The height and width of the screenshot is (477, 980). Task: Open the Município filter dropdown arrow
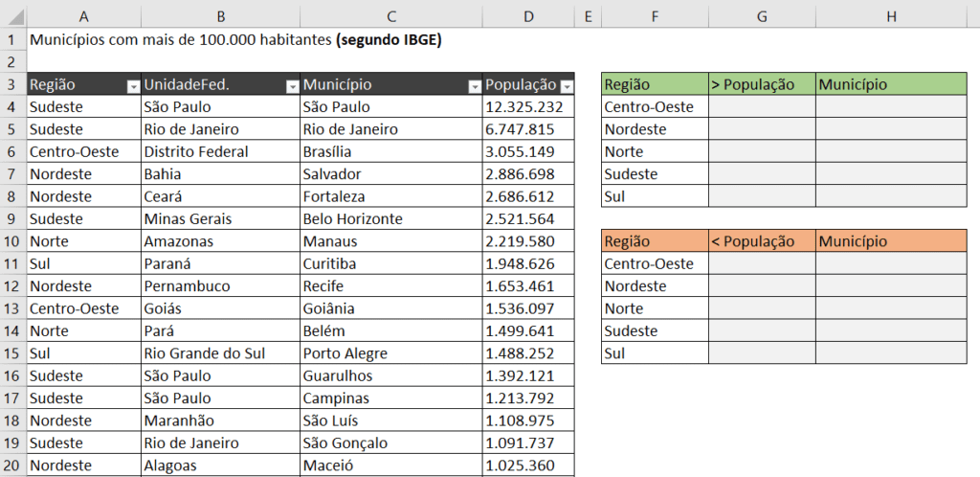[x=475, y=87]
